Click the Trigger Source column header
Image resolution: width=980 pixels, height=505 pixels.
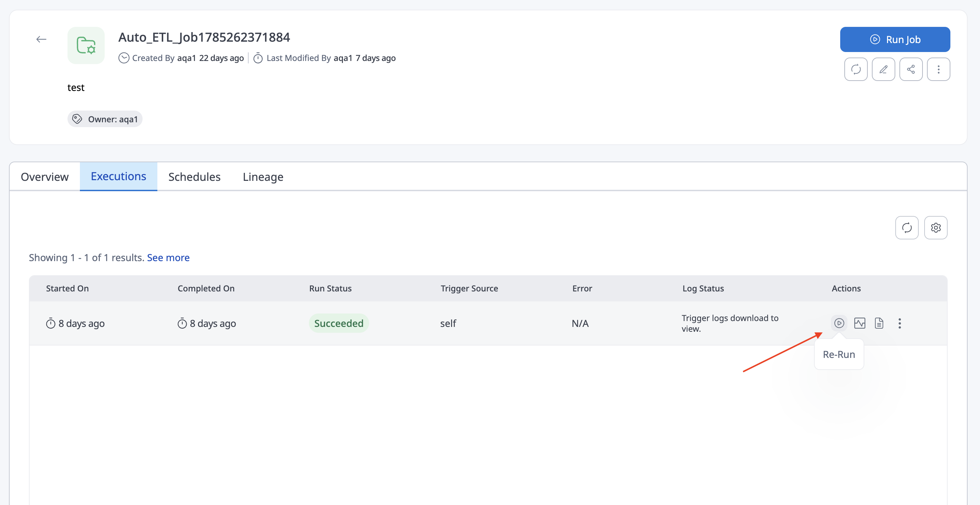(469, 288)
